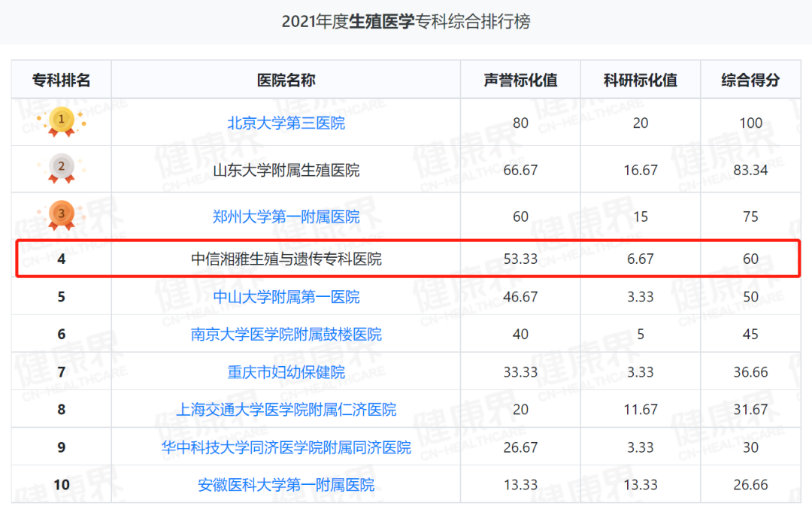This screenshot has height=521, width=812.
Task: Click research value 6.67
Action: click(x=641, y=259)
